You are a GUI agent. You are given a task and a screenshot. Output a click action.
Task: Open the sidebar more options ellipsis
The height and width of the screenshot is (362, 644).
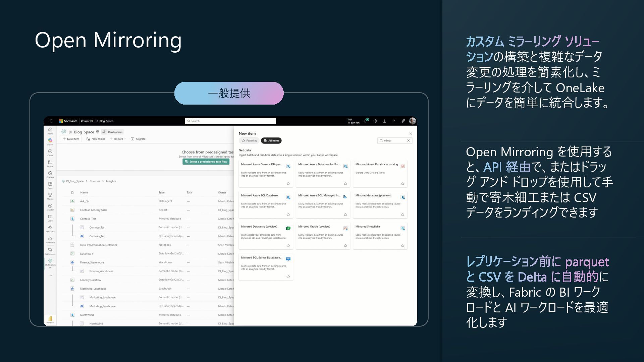point(50,276)
